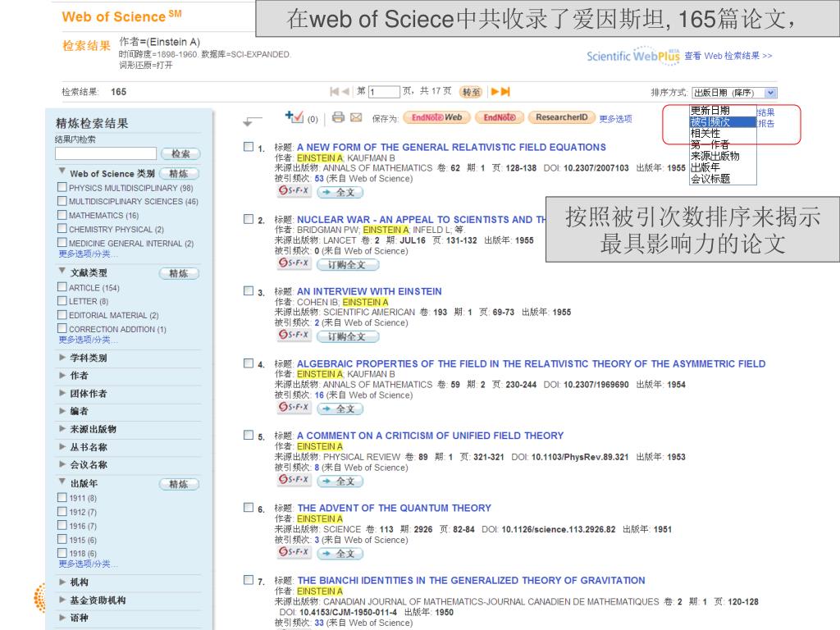Click search-within-results text field
This screenshot has width=840, height=630.
[106, 153]
